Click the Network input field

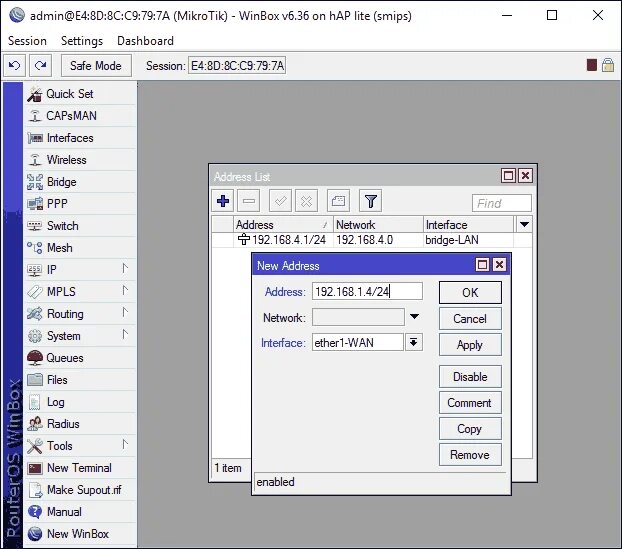pyautogui.click(x=358, y=317)
